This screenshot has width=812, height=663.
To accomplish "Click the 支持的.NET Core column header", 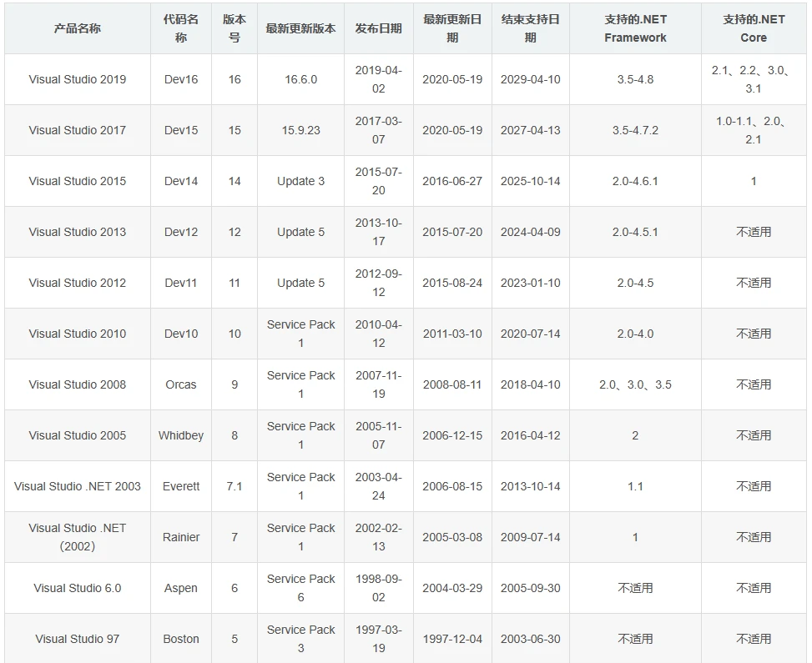I will [x=754, y=28].
